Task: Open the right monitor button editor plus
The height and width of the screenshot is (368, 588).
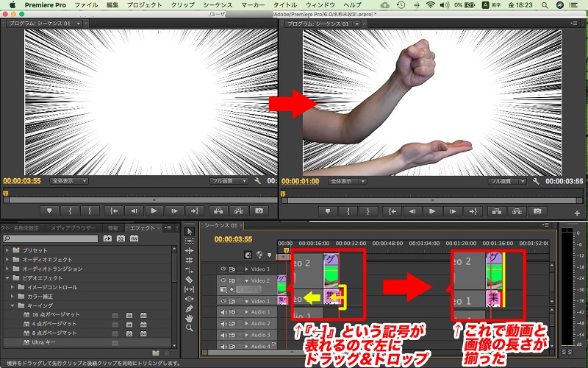Action: point(577,213)
